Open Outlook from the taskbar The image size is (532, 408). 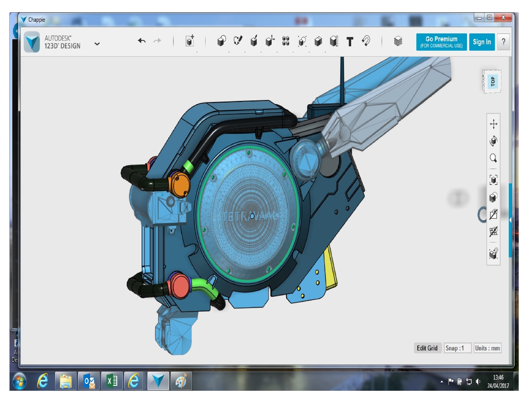89,381
